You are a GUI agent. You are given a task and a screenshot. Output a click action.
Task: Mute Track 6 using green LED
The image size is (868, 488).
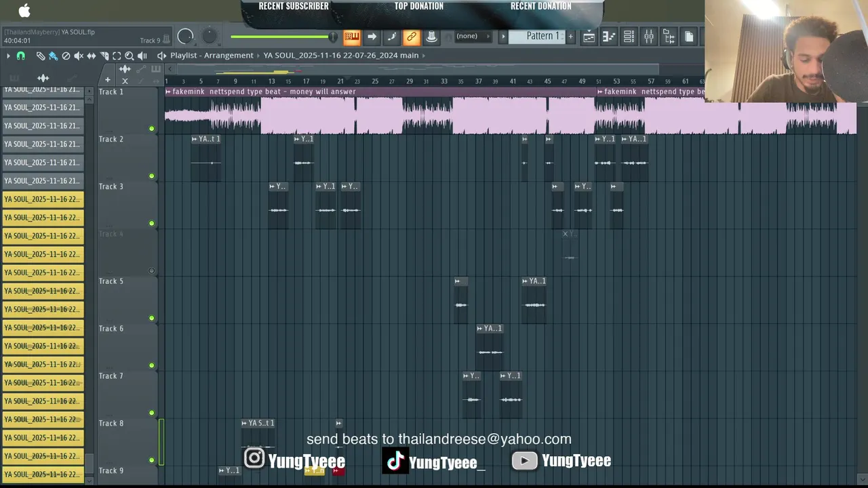point(151,366)
